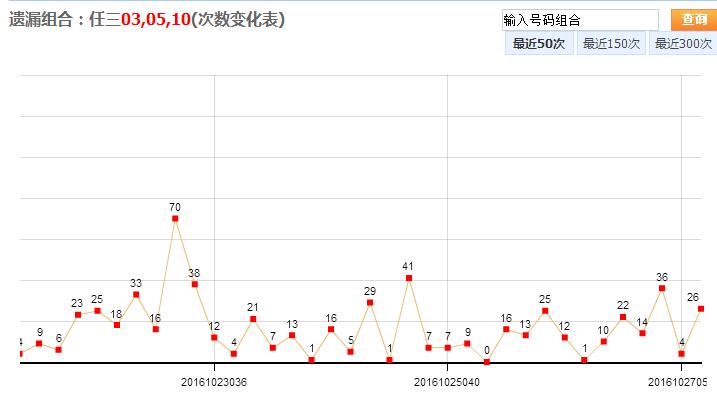
Task: Click the axis label 20161023036
Action: [x=214, y=382]
